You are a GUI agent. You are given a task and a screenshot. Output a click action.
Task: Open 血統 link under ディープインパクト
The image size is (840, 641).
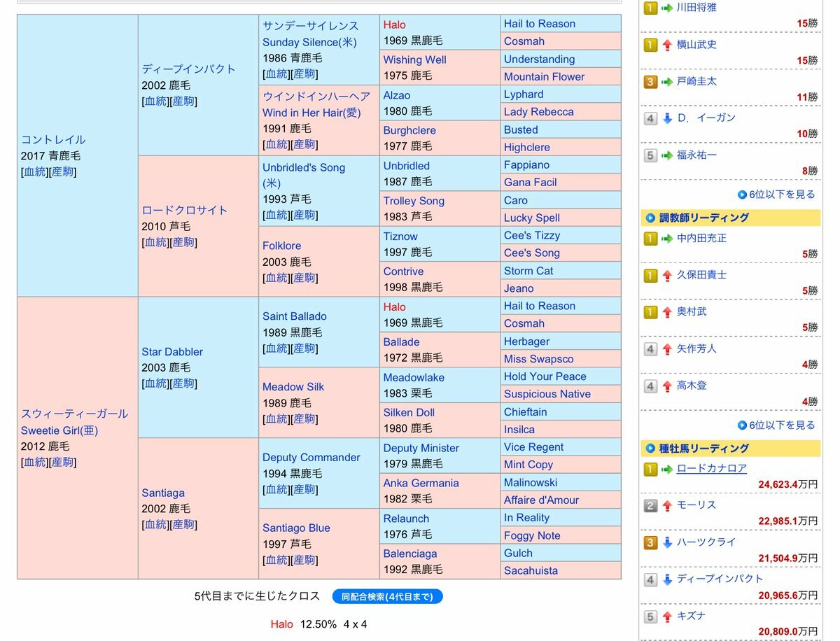coord(155,101)
